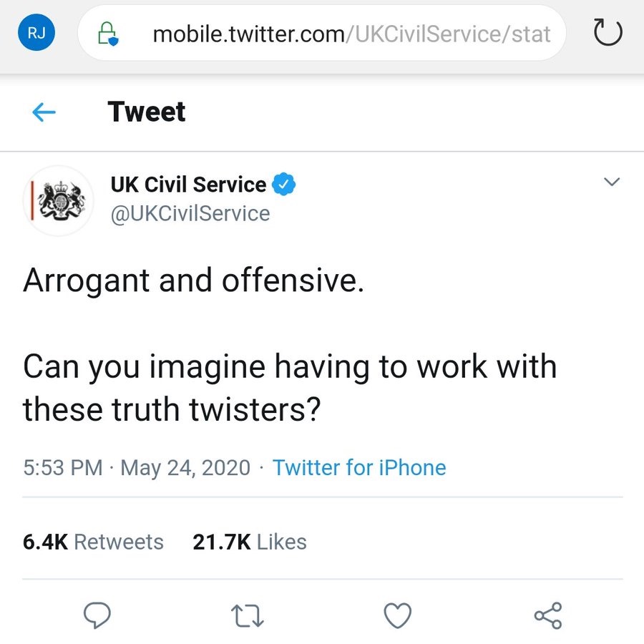This screenshot has height=644, width=644.
Task: Reload the page with refresh icon
Action: point(608,33)
